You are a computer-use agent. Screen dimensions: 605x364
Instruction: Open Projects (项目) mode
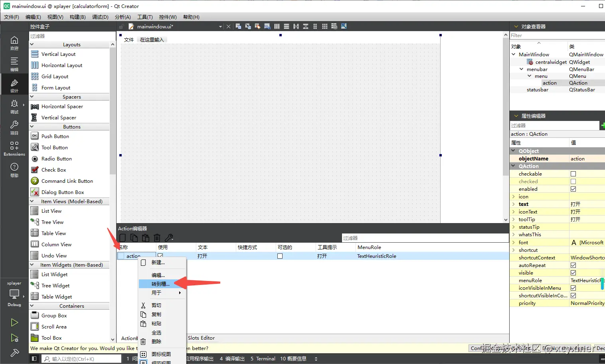(x=14, y=127)
